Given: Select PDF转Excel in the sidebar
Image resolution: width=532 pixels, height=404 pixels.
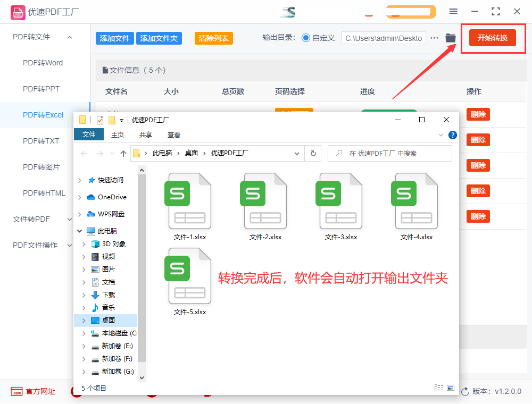Looking at the screenshot, I should tap(43, 115).
